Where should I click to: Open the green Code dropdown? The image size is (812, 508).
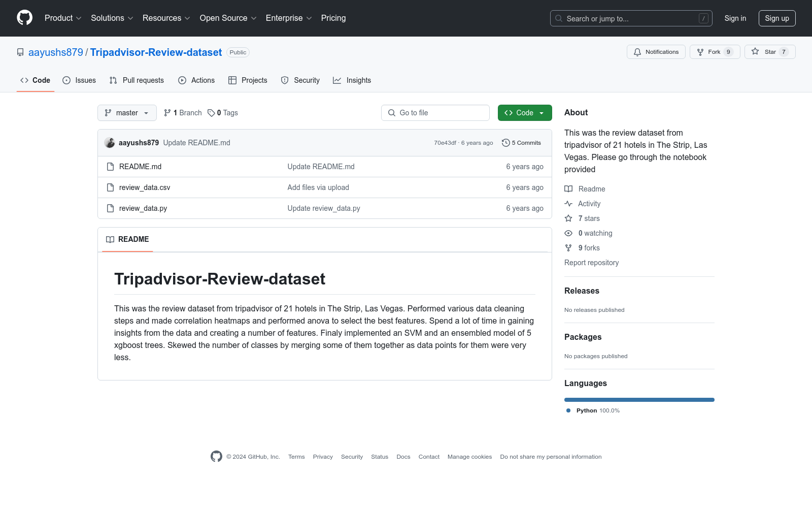[525, 113]
